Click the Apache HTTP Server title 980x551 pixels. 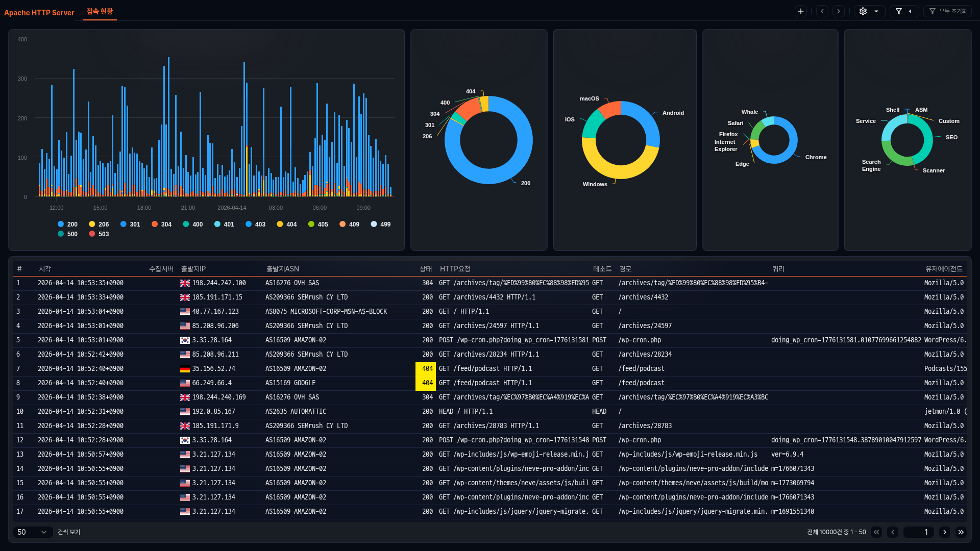[39, 13]
